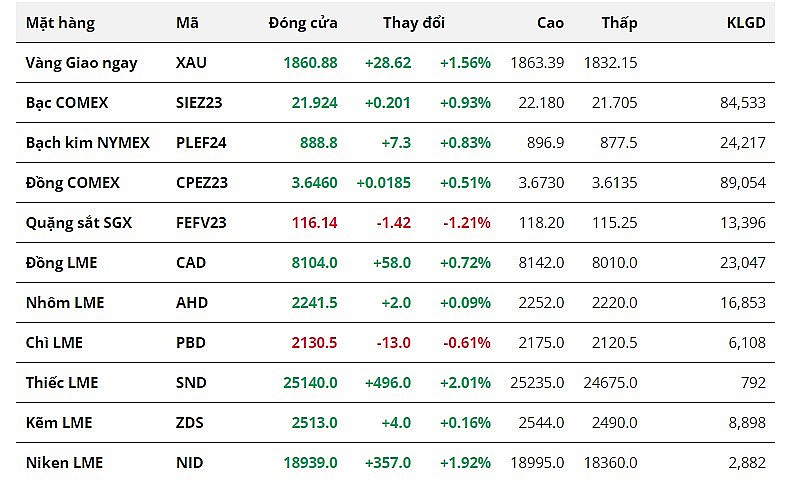Select the Vàng Giao ngay row name
The image size is (793, 489).
[x=82, y=62]
